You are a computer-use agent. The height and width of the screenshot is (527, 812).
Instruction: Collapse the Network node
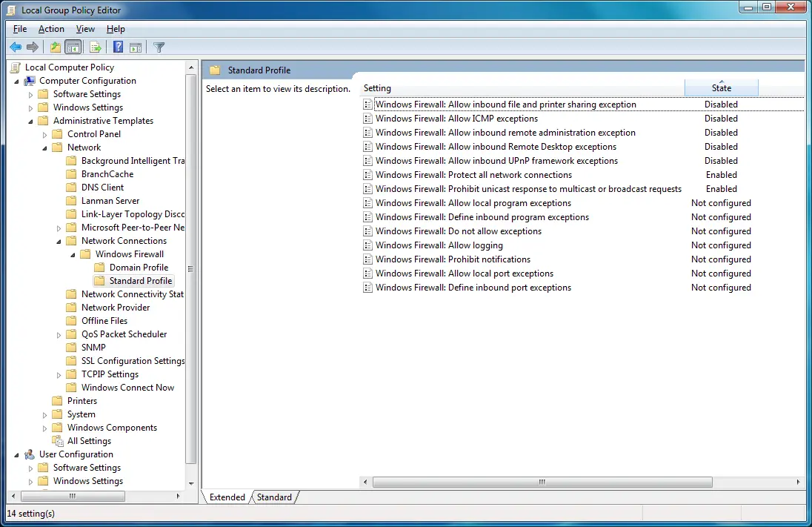coord(44,148)
